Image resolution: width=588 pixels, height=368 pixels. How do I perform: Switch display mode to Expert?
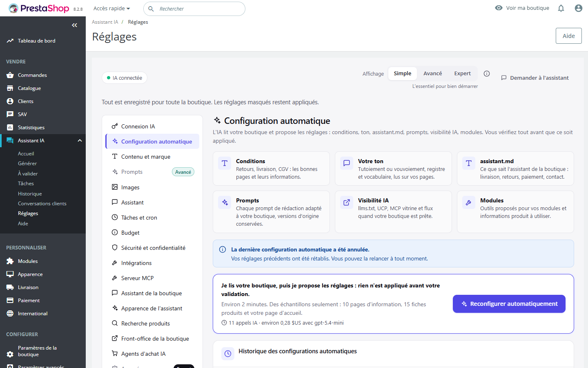pos(462,74)
